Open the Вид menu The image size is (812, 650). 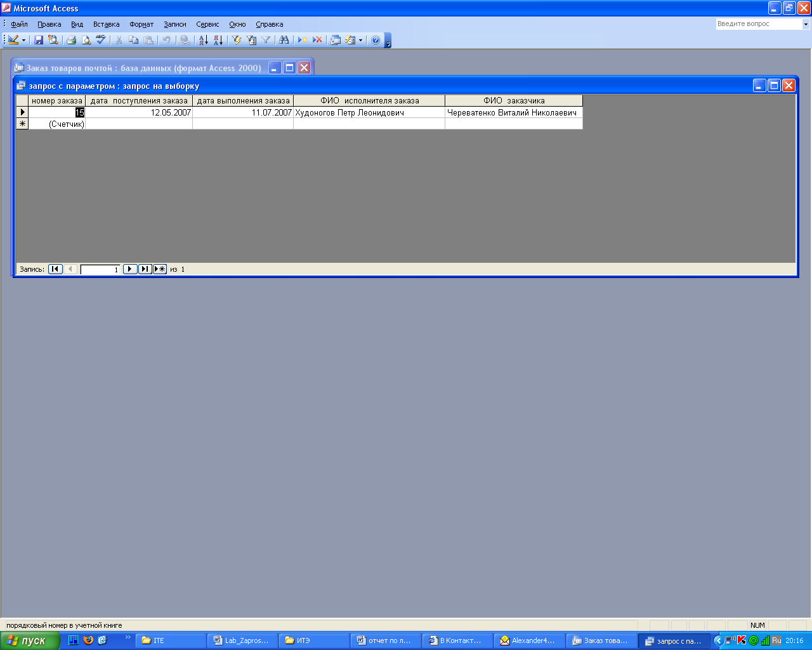77,24
